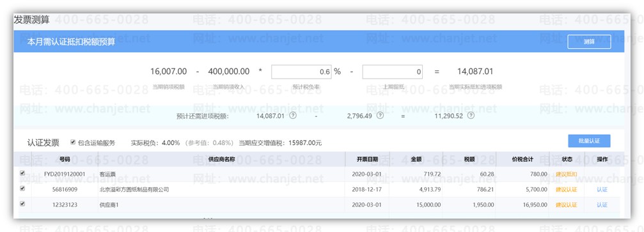
Task: Click the 上期留抵 input field
Action: pos(392,72)
